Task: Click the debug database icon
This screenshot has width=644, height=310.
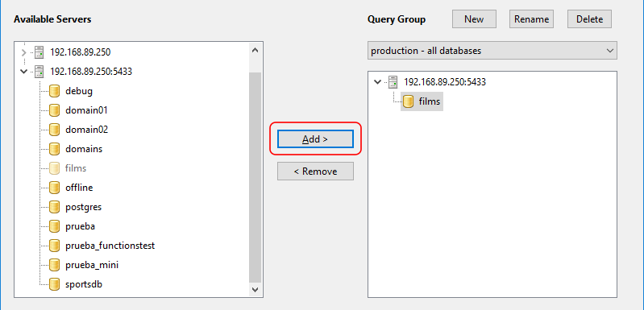Action: pos(55,91)
